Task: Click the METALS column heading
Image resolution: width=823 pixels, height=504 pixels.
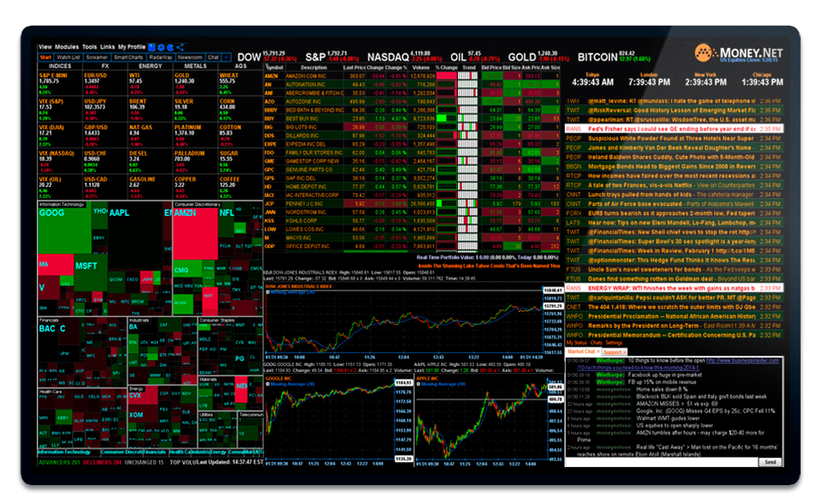Action: click(x=195, y=66)
